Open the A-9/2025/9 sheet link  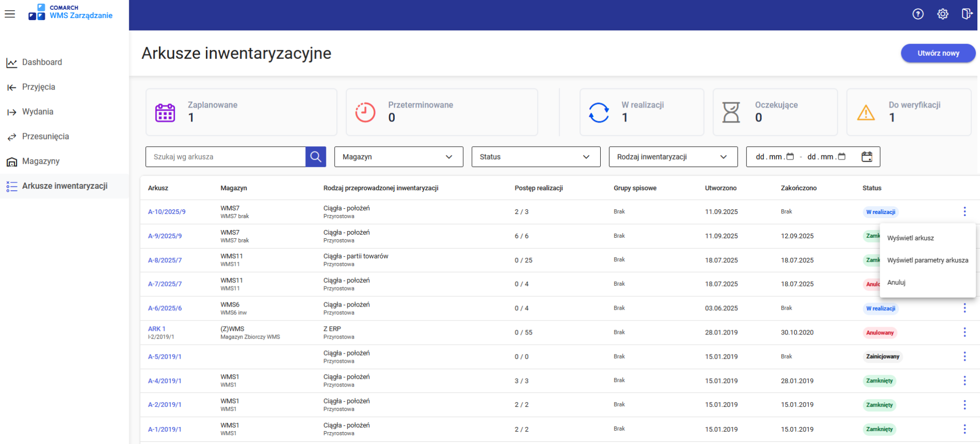165,236
